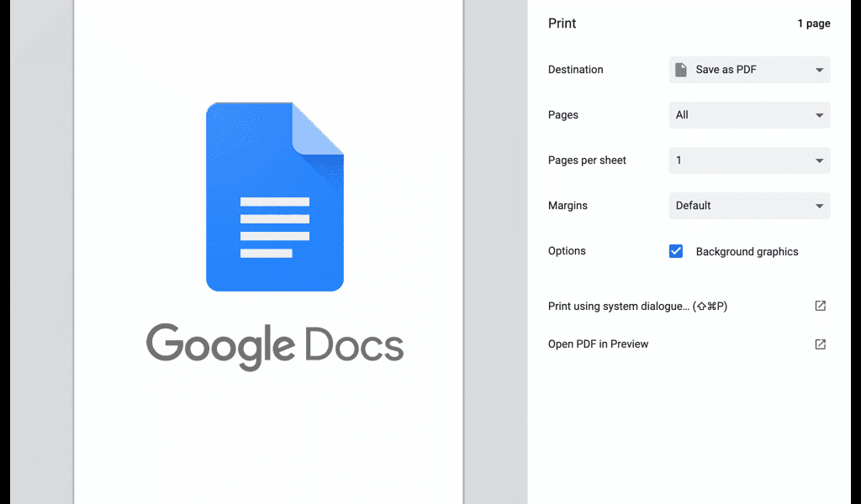Click Open PDF in Preview link
The width and height of the screenshot is (861, 504).
[598, 344]
